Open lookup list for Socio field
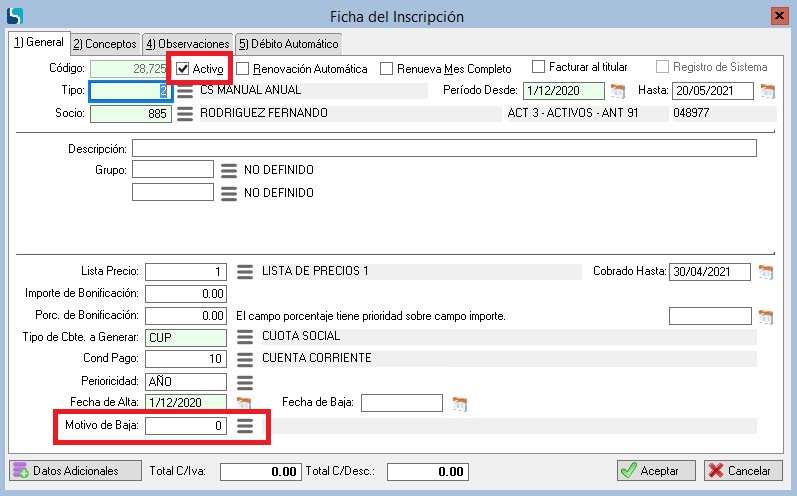This screenshot has height=496, width=797. [184, 113]
